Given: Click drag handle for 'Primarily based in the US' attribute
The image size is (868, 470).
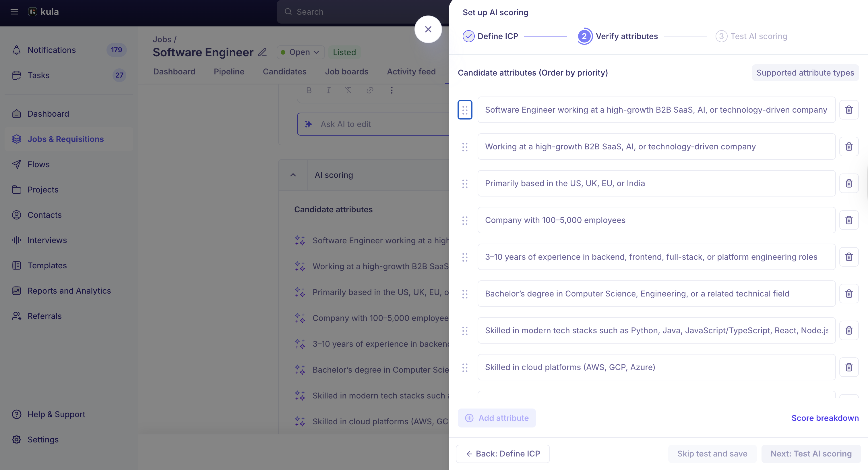Looking at the screenshot, I should click(465, 183).
